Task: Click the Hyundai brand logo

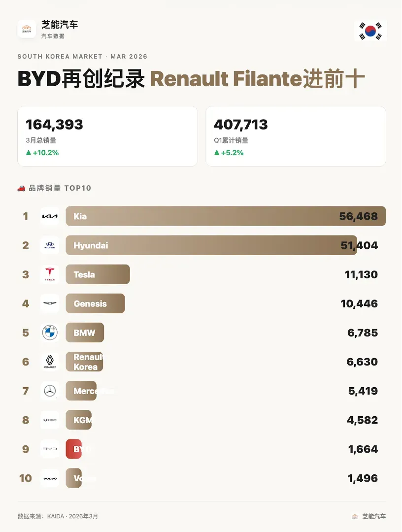Action: pos(50,245)
